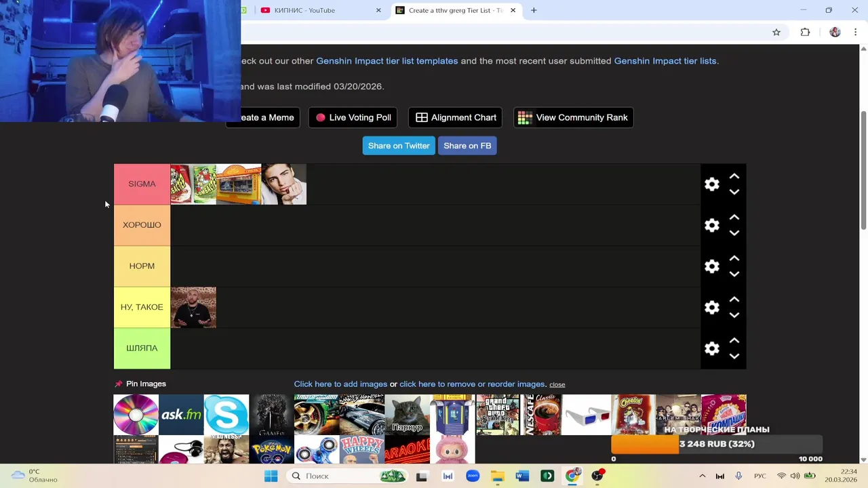
Task: Select the orange ХОРОШО tier label
Action: (x=142, y=225)
